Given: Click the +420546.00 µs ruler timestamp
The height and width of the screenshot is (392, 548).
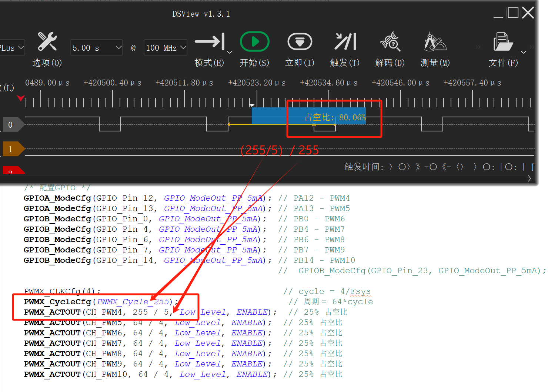Looking at the screenshot, I should click(x=401, y=83).
